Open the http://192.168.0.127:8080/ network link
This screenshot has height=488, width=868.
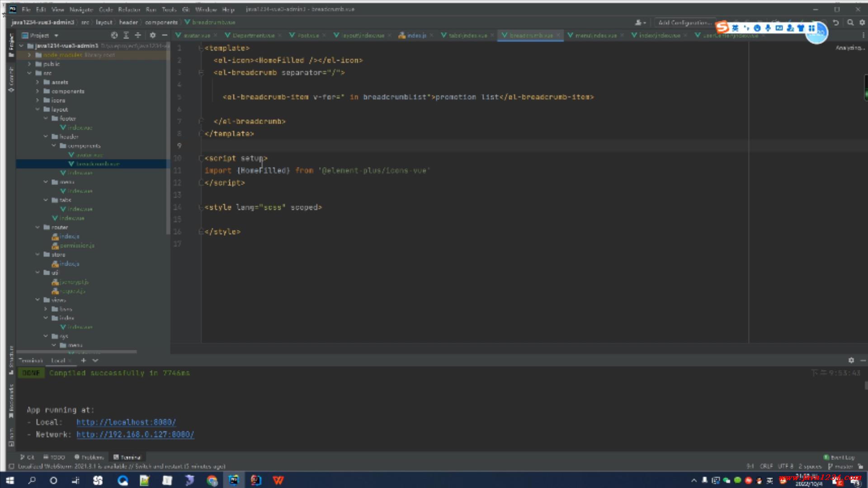135,434
